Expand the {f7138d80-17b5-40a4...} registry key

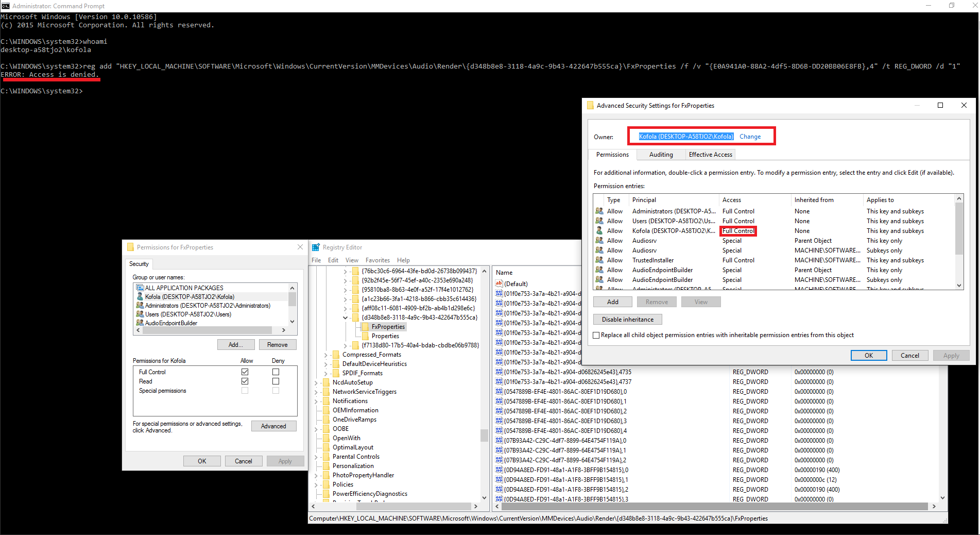point(346,345)
